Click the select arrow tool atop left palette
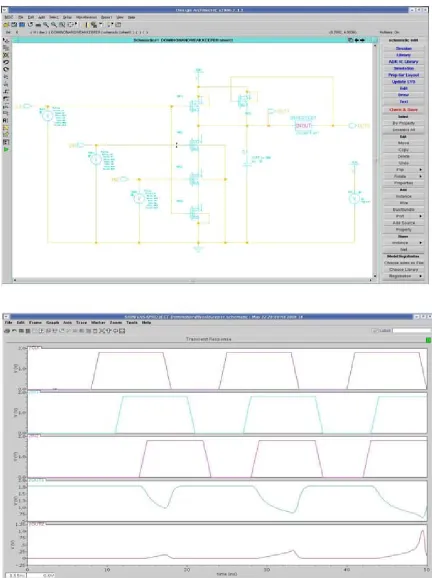This screenshot has height=578, width=432. point(6,40)
